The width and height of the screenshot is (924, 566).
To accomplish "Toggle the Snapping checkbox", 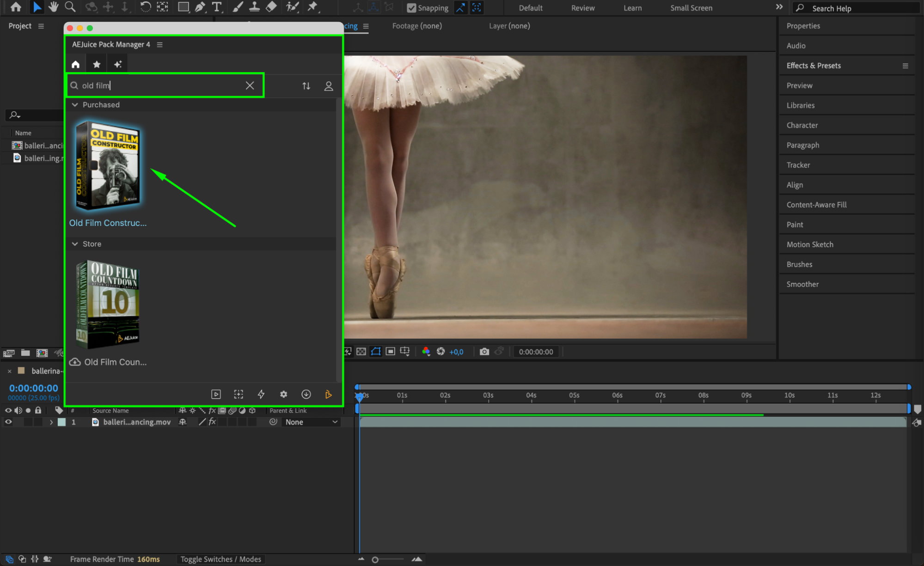I will coord(411,8).
